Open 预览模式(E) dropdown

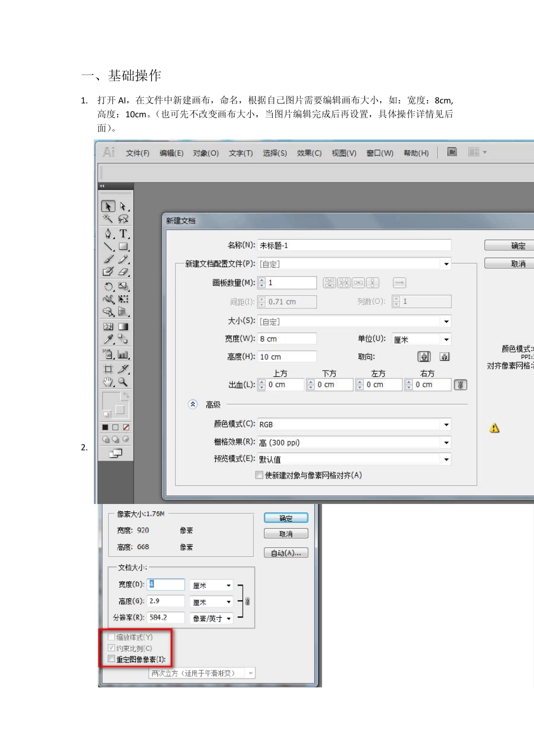coord(355,460)
